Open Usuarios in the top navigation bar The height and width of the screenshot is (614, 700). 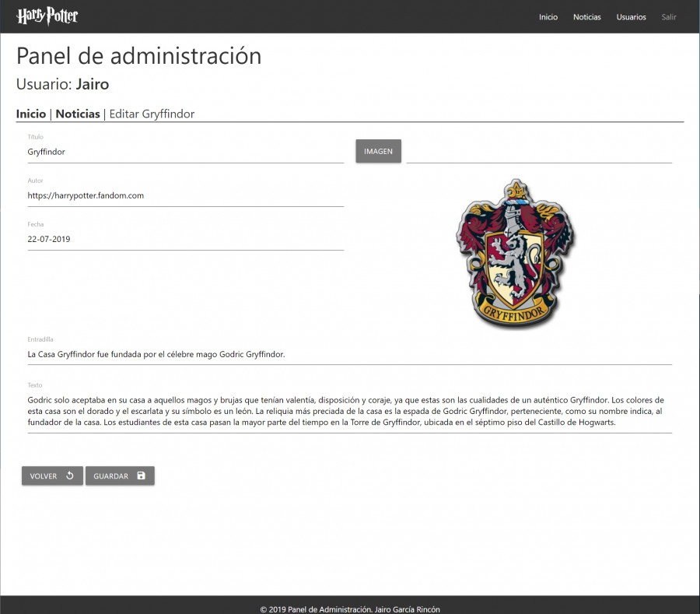[x=631, y=17]
